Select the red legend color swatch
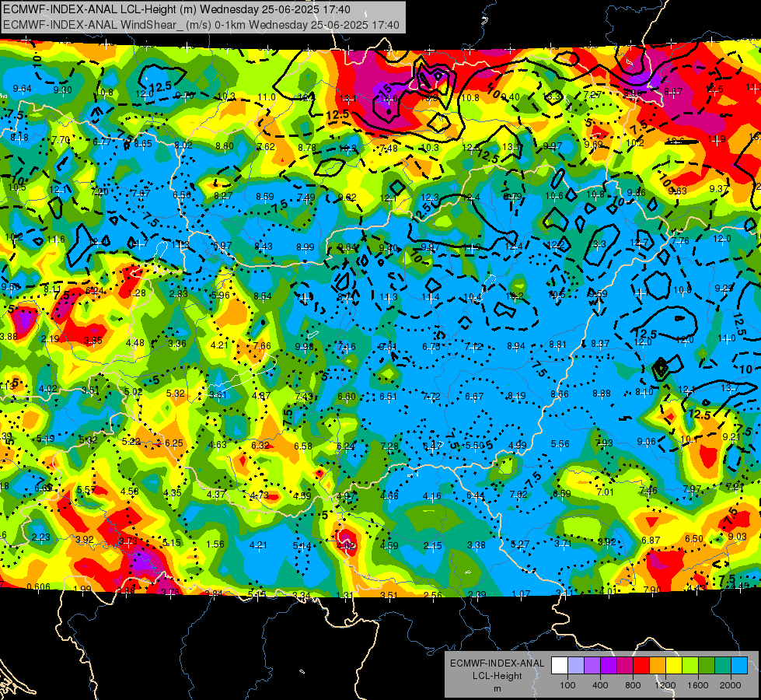761x700 pixels. [x=641, y=666]
